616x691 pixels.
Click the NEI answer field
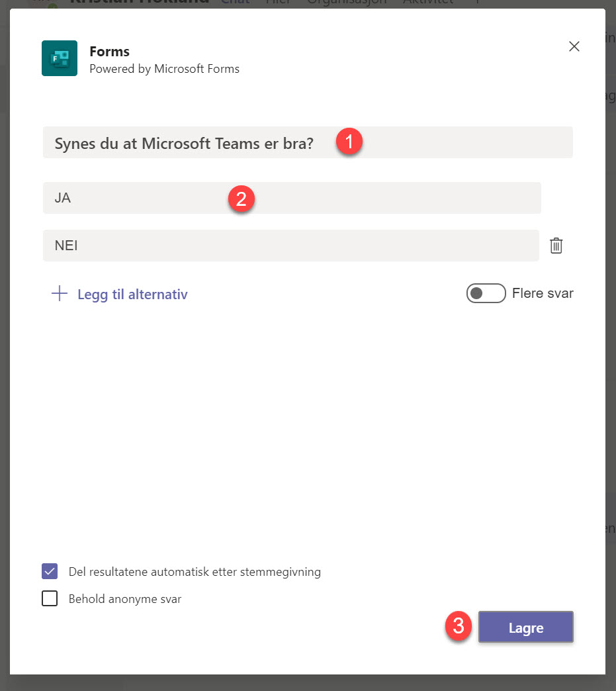coord(265,245)
